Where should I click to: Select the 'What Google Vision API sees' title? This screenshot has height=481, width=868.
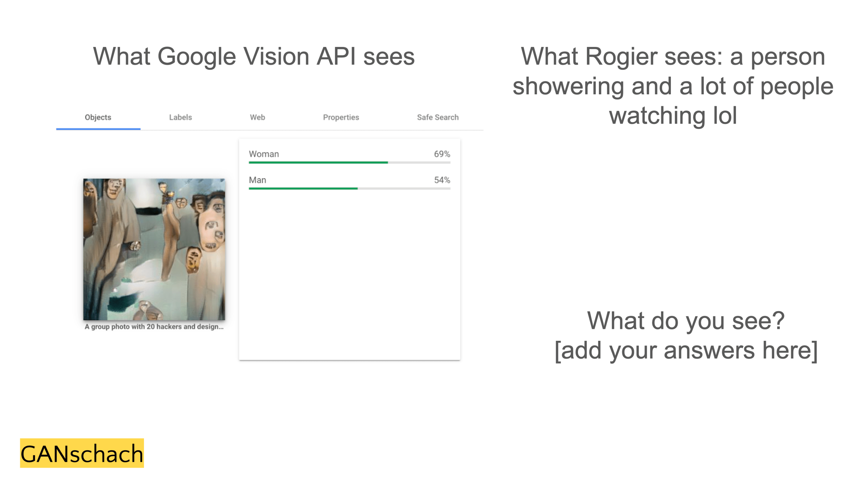tap(254, 56)
